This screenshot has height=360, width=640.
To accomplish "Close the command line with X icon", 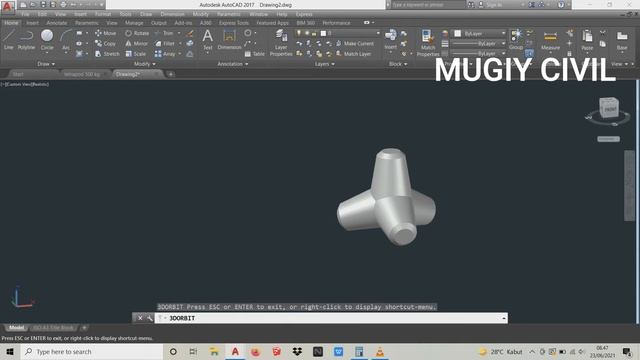I will [140, 318].
